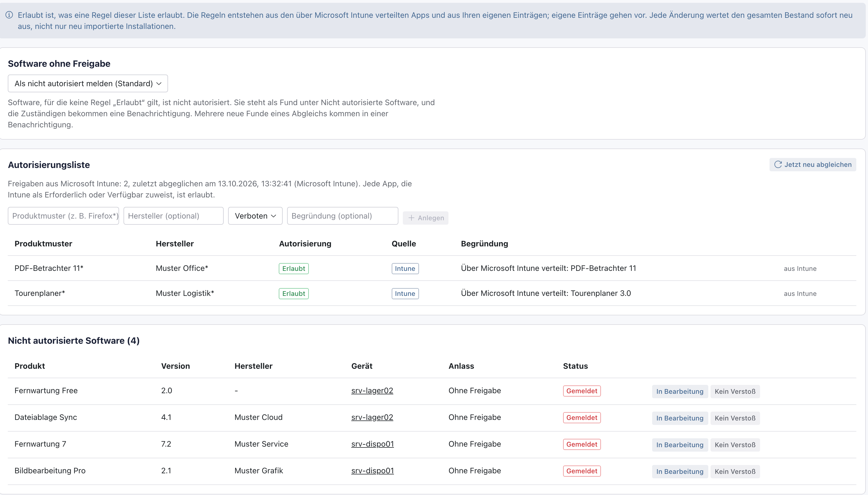Mark Dateiablage Sync as In Bearbeitung

pyautogui.click(x=680, y=418)
